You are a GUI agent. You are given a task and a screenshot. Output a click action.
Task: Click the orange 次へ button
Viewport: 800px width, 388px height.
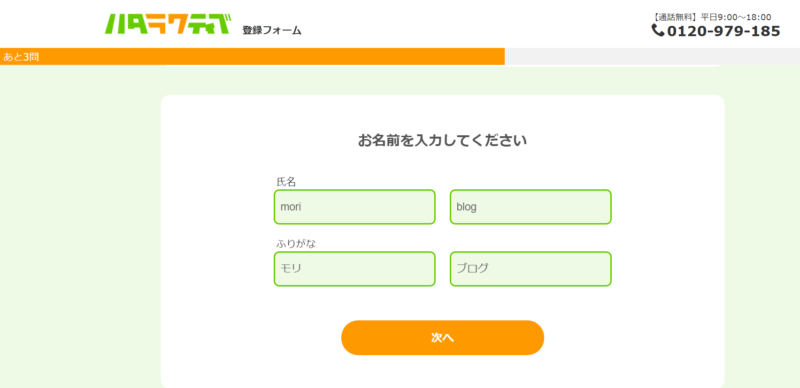(x=442, y=337)
